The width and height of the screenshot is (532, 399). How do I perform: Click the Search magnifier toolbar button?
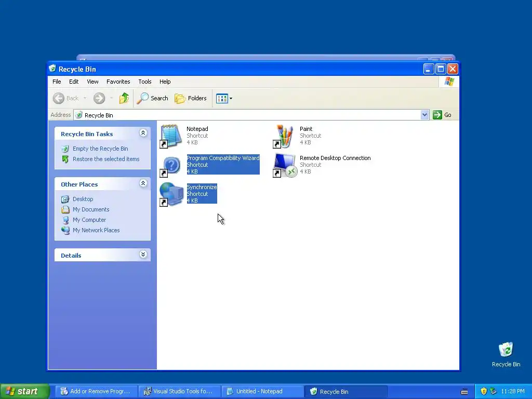click(152, 98)
